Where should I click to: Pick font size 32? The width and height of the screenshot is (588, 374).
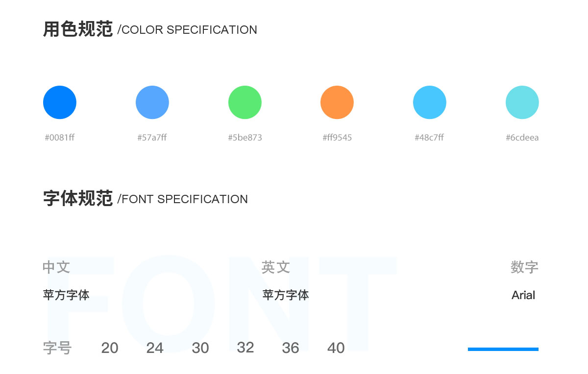[245, 348]
